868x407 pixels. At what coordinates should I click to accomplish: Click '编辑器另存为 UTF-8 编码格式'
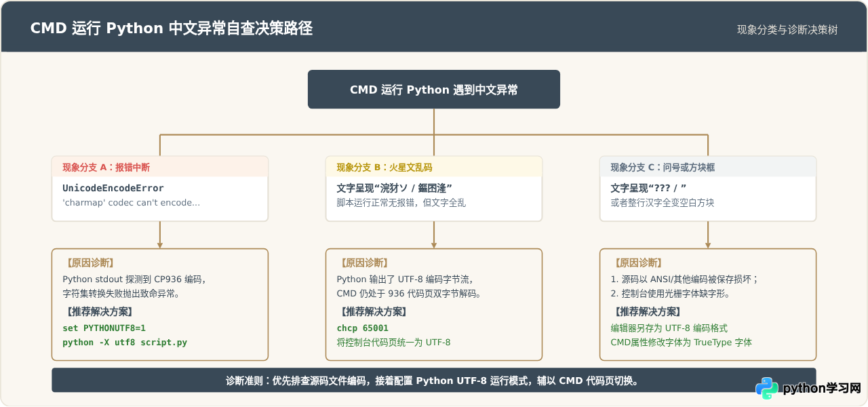click(669, 328)
